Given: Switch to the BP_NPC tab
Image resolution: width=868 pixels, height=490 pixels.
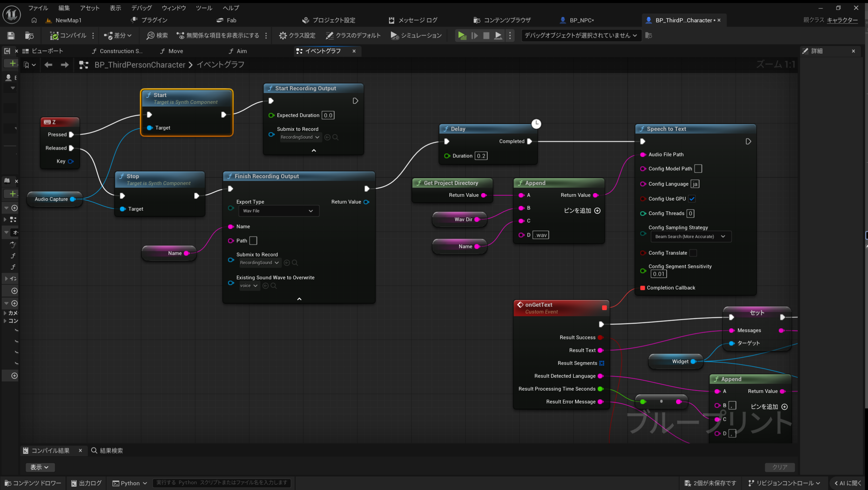Looking at the screenshot, I should point(581,20).
